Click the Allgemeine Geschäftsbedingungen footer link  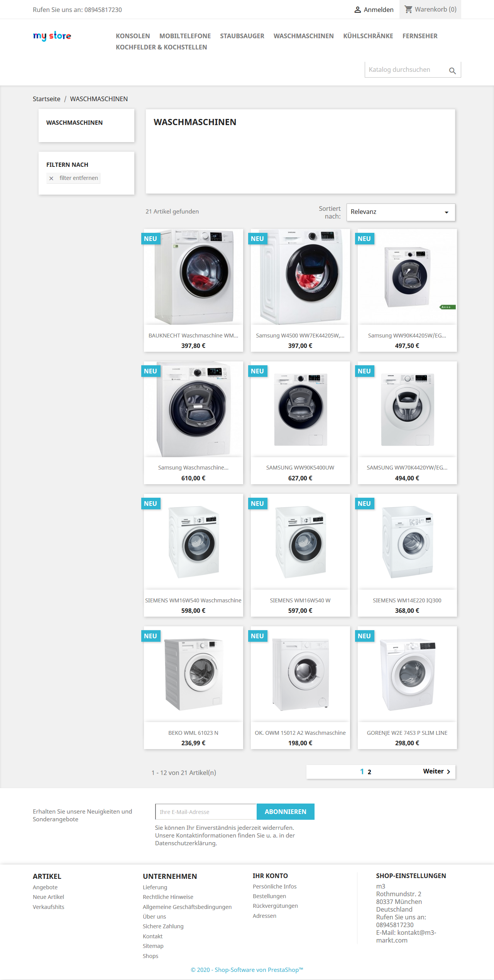187,907
